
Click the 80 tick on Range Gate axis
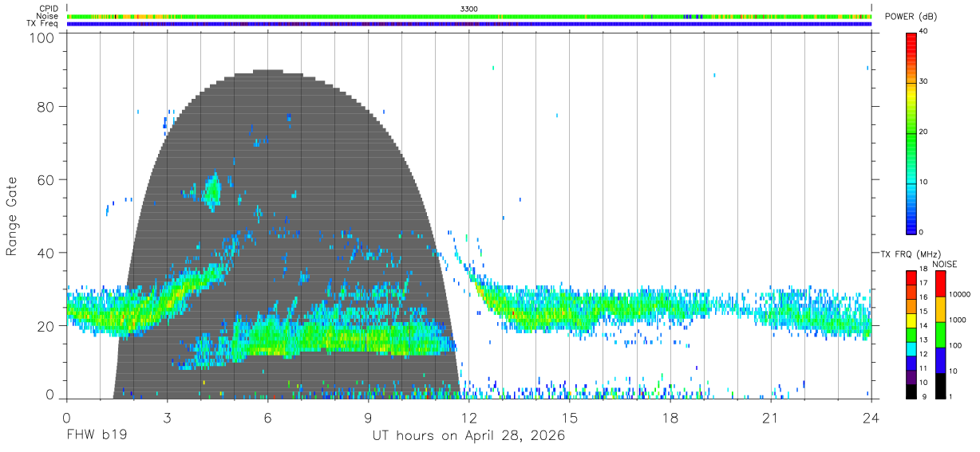coord(47,107)
